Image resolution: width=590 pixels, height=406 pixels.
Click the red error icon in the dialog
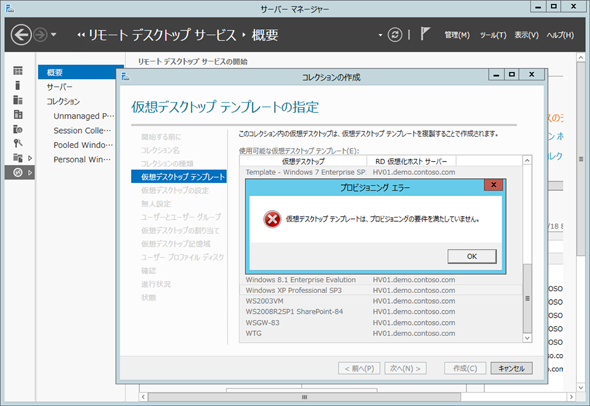click(x=272, y=219)
